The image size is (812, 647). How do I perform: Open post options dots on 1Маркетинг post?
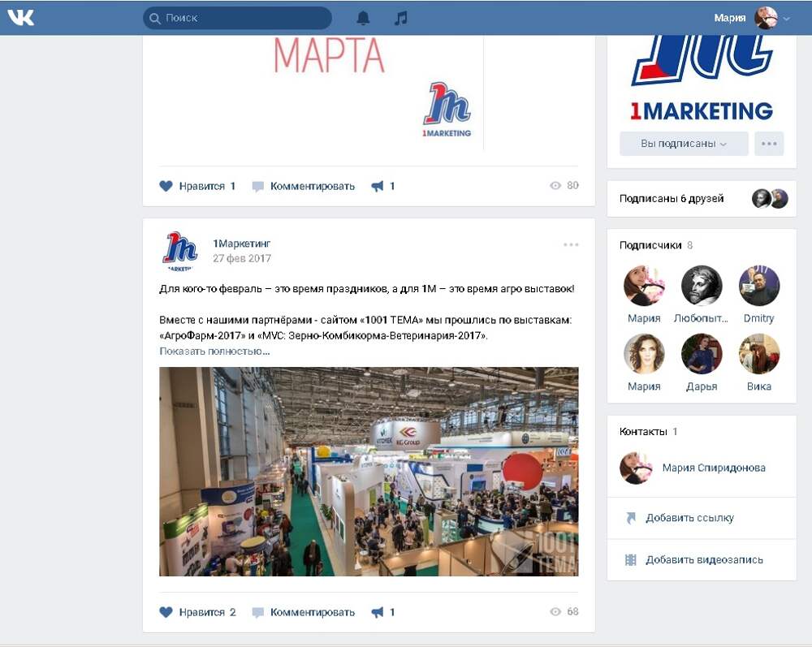tap(571, 245)
